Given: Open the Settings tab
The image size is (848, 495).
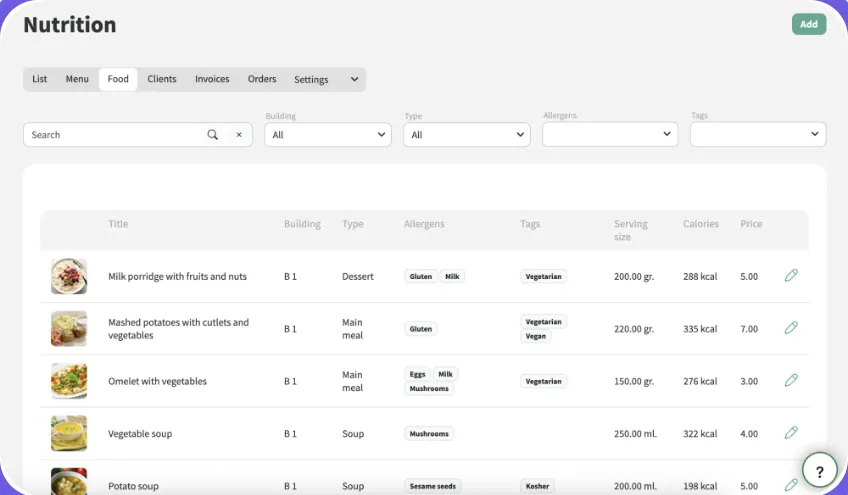Looking at the screenshot, I should (x=311, y=80).
